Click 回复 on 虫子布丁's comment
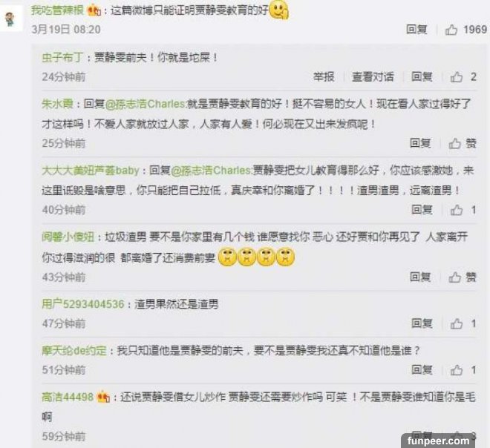 [x=422, y=76]
